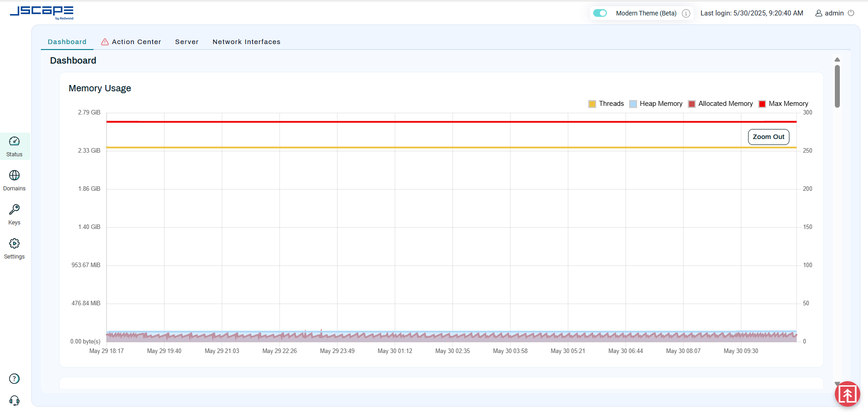The width and height of the screenshot is (868, 413).
Task: Switch to the Server tab
Action: [x=187, y=42]
